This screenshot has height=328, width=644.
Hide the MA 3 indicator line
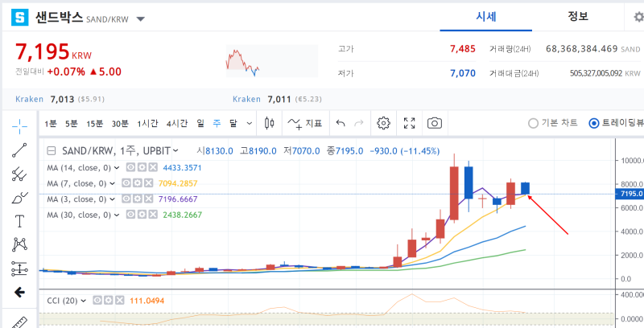[127, 199]
